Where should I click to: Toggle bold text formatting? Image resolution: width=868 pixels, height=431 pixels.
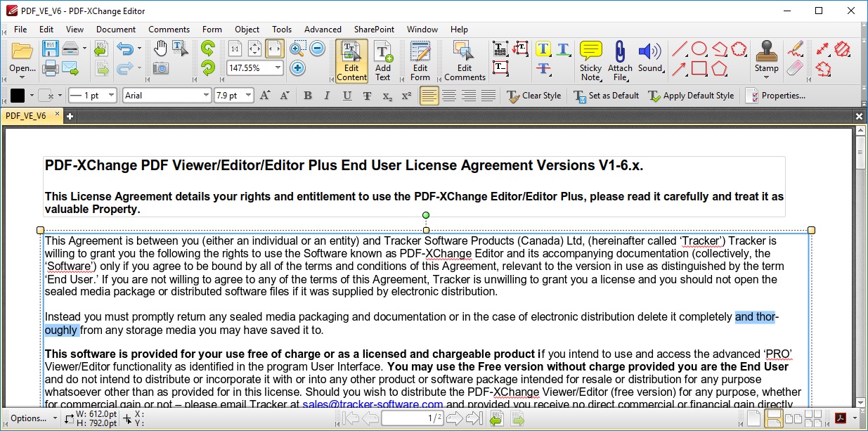307,96
